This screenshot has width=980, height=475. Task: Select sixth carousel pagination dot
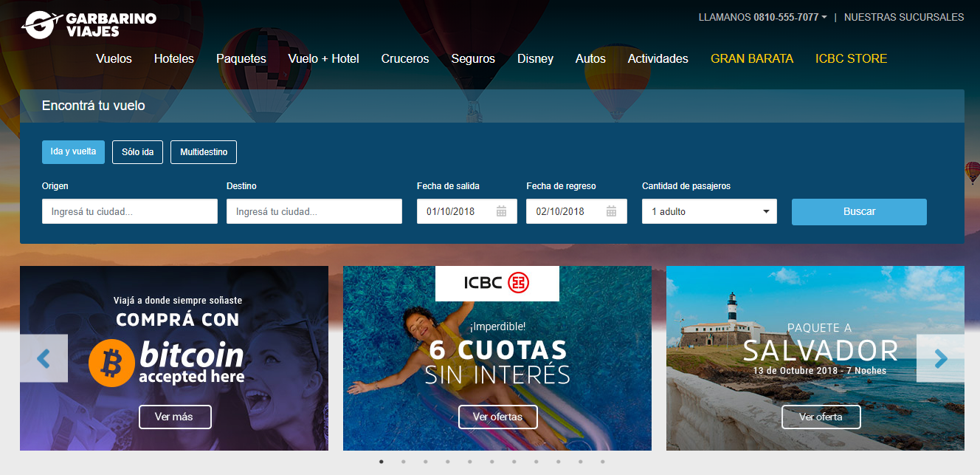492,462
